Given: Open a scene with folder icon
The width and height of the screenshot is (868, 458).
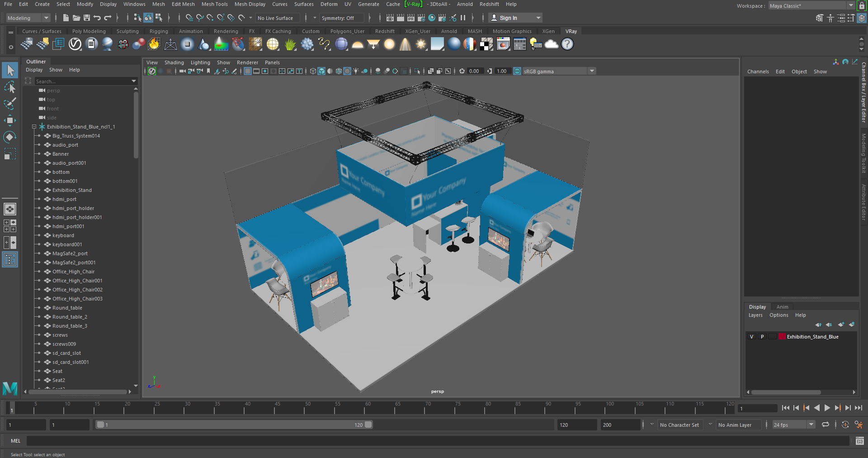Looking at the screenshot, I should pos(76,18).
